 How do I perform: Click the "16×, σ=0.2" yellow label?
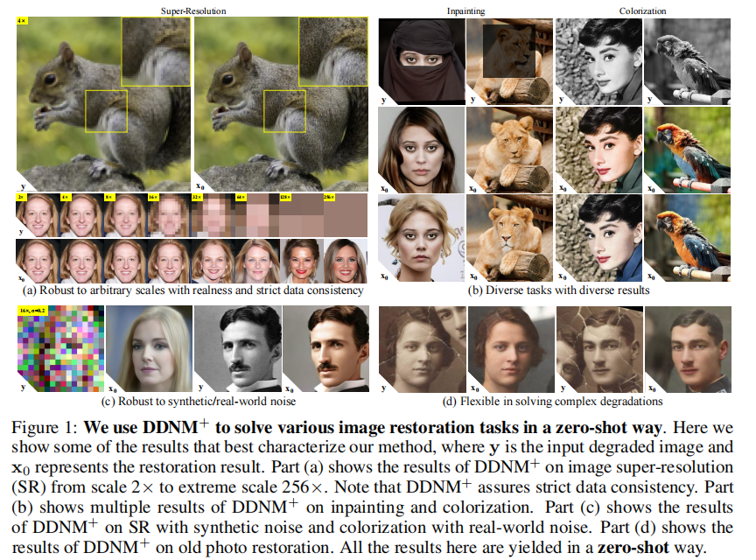[32, 310]
